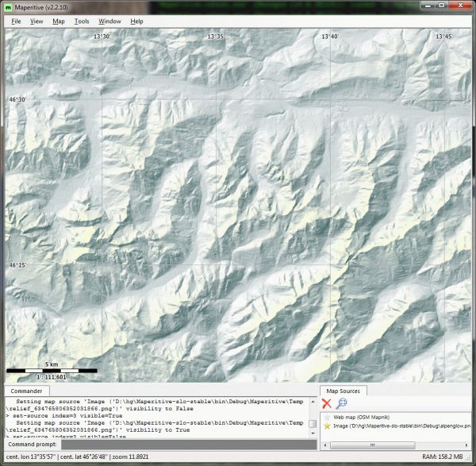Click the 13°35' longitude grid label
Screen dimensions: 476x466
point(216,37)
